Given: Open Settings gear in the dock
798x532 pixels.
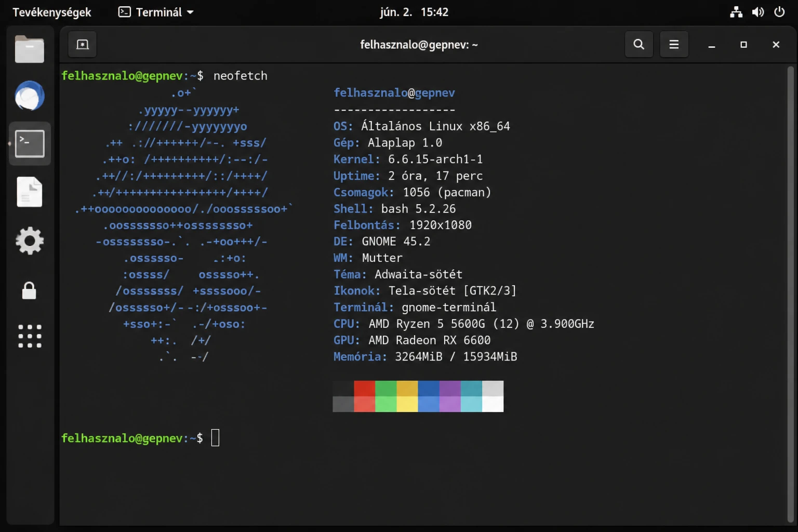Looking at the screenshot, I should [x=30, y=241].
